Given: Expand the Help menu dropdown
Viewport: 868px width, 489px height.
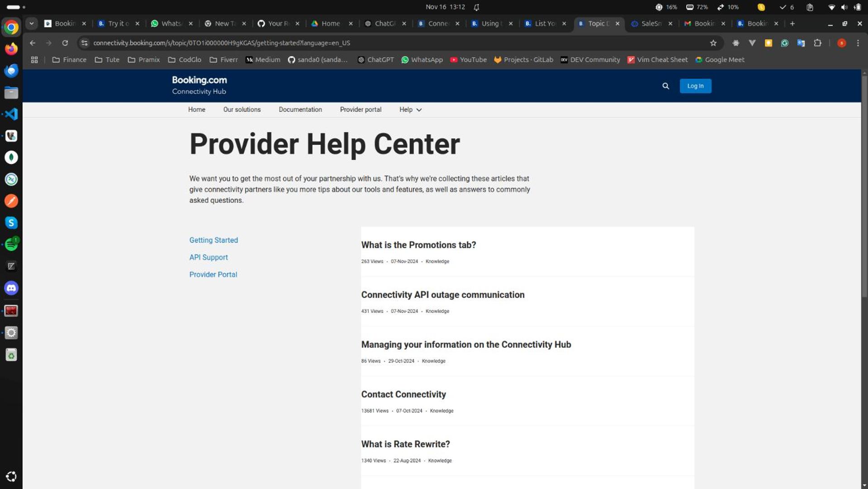Looking at the screenshot, I should click(410, 110).
